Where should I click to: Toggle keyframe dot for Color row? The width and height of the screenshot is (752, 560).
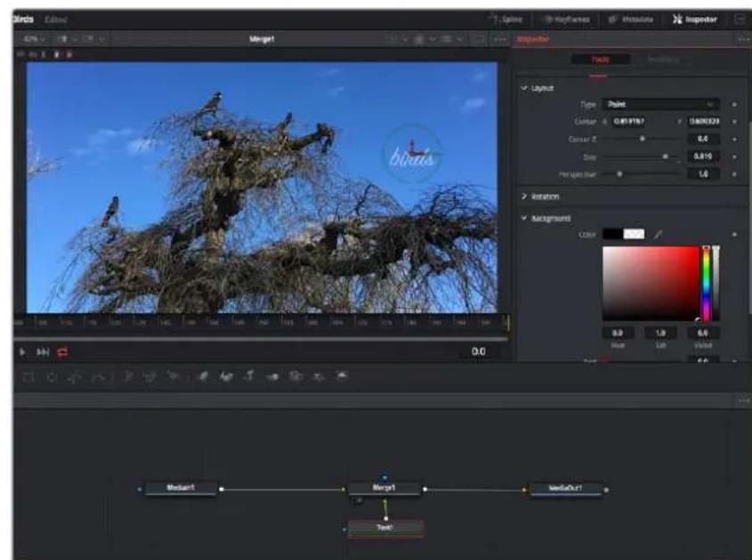click(734, 234)
